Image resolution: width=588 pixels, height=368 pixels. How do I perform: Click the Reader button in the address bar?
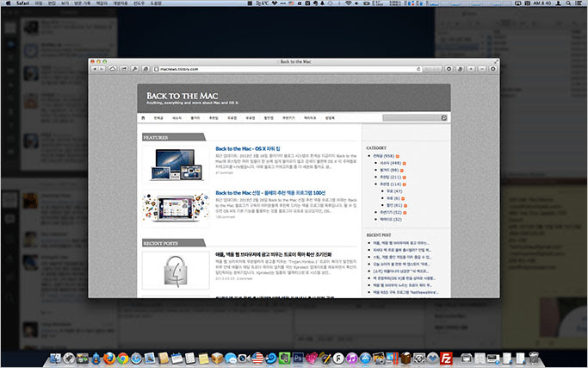coord(431,69)
